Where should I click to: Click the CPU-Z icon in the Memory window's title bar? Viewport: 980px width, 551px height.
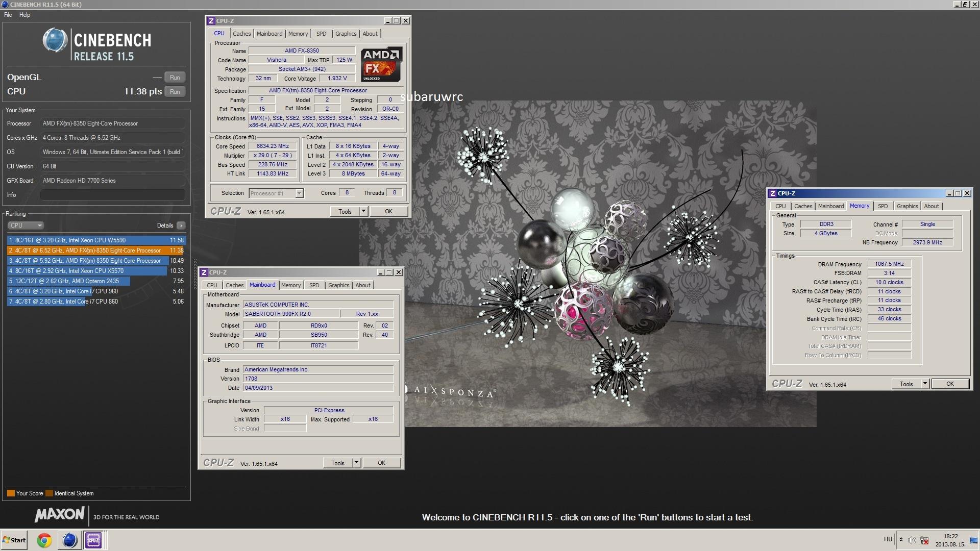click(773, 193)
